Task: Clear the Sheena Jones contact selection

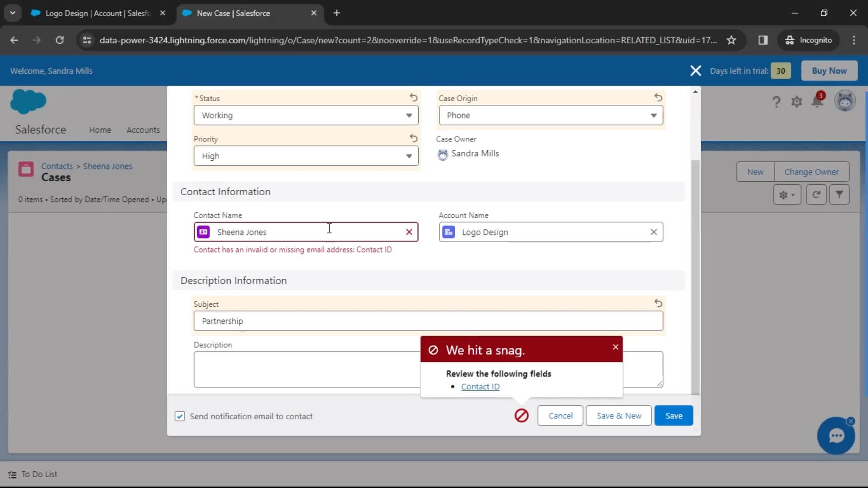Action: [x=409, y=232]
